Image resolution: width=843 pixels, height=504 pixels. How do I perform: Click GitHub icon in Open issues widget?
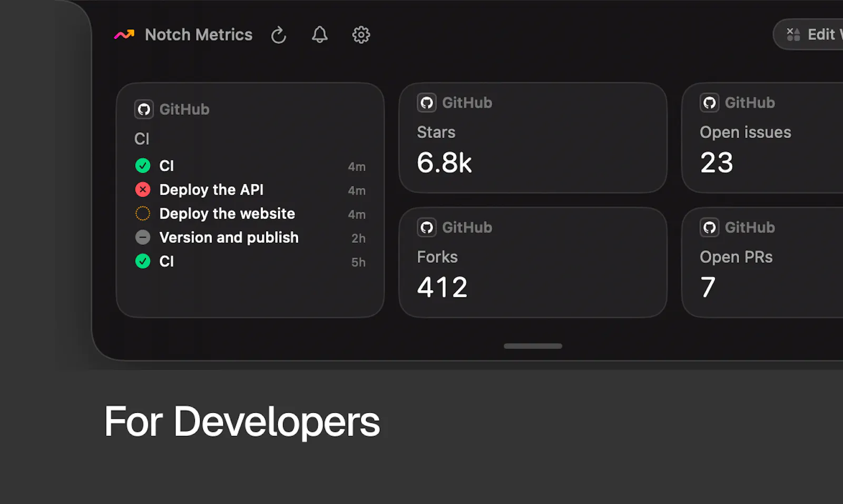(x=710, y=103)
